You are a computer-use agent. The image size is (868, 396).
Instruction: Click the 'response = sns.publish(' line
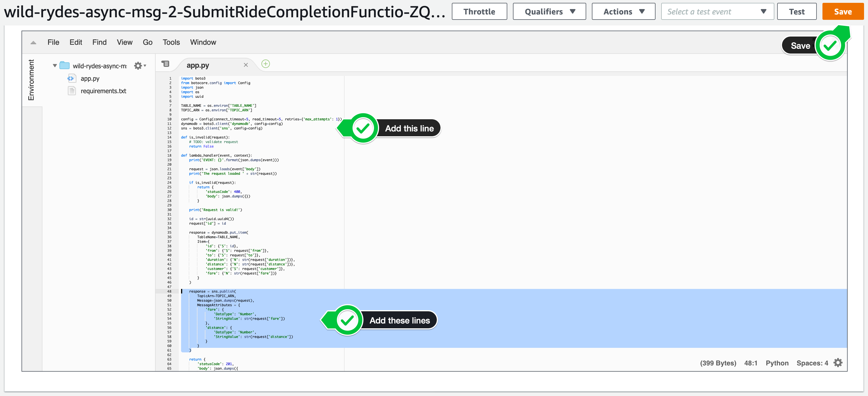click(x=212, y=291)
